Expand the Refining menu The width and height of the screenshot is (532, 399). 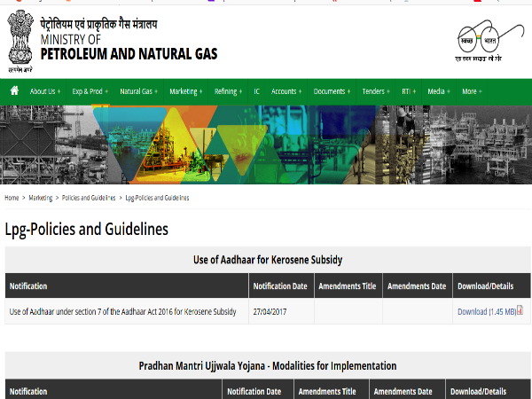tap(228, 91)
